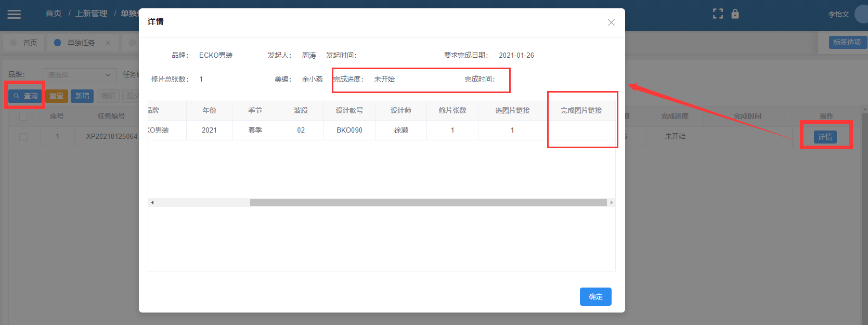Click right arrow of horizontal scrollbar

611,202
